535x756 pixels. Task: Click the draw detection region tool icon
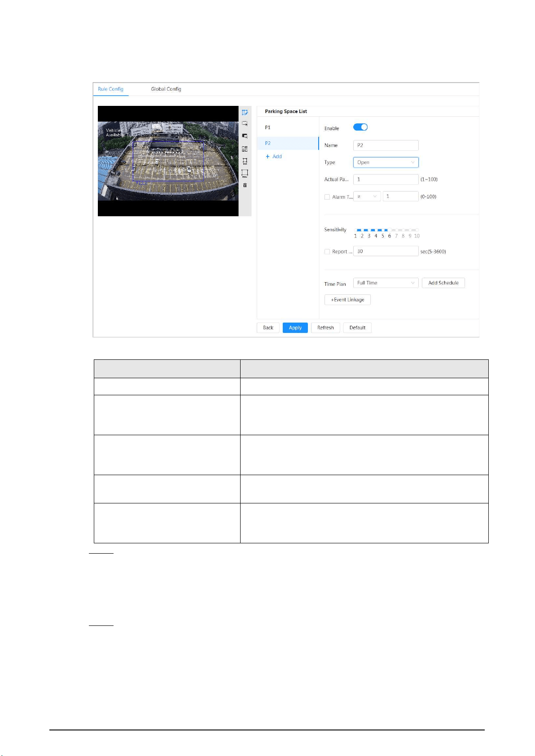245,124
